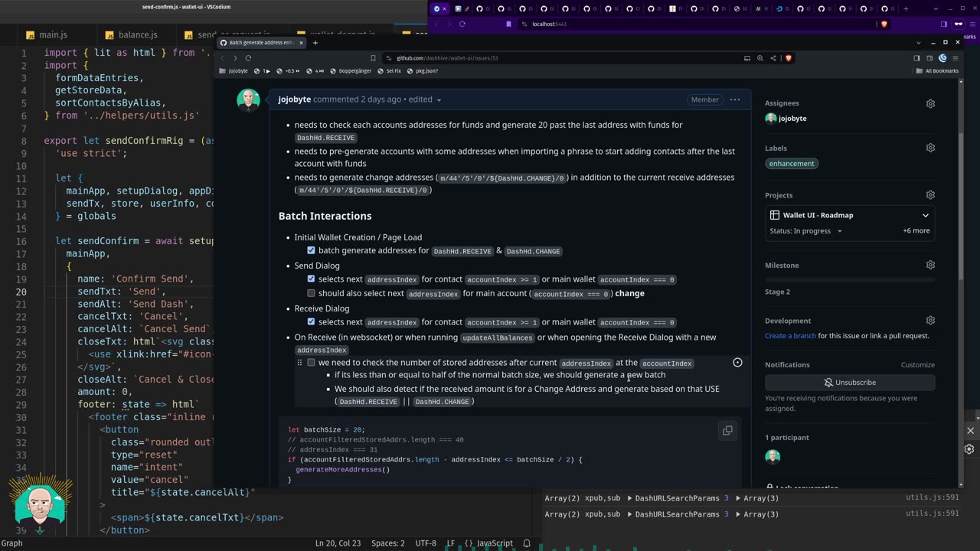Open utils.js:591 source link first row

[932, 498]
